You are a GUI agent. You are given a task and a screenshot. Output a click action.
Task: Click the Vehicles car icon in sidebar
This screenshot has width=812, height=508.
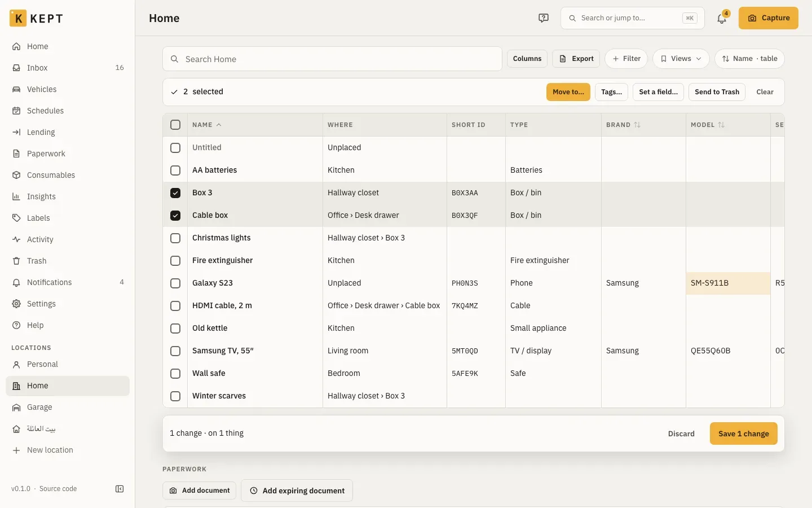point(16,89)
